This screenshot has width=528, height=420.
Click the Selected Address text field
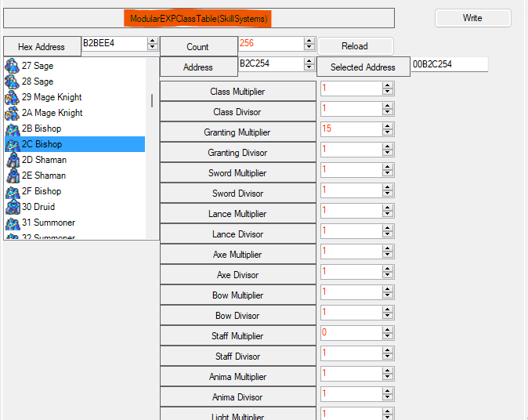point(449,64)
